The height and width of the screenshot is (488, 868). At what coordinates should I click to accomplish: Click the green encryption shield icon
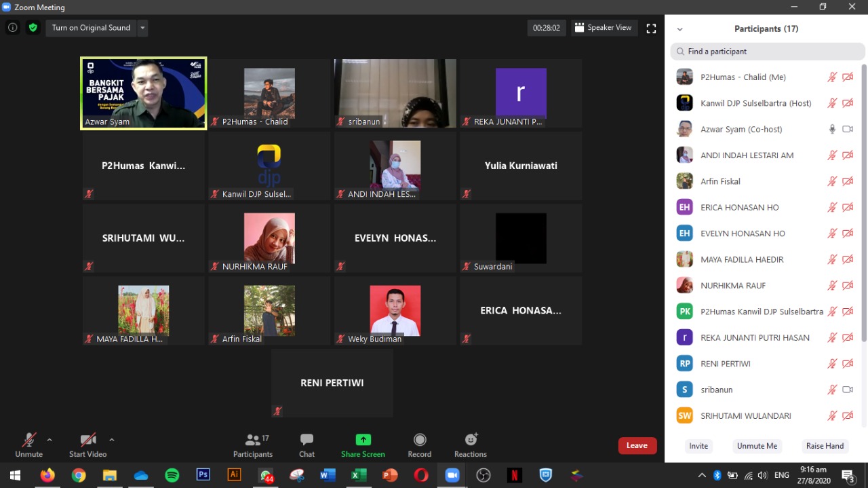coord(33,28)
